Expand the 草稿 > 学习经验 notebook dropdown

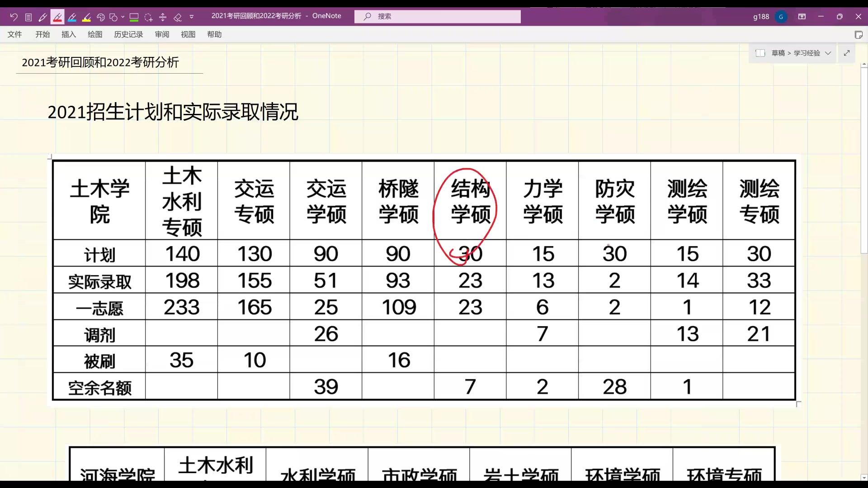[x=828, y=53]
